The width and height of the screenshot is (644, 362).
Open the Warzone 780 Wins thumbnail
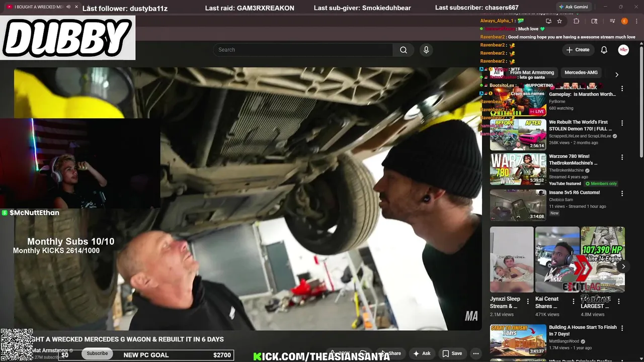(x=518, y=169)
